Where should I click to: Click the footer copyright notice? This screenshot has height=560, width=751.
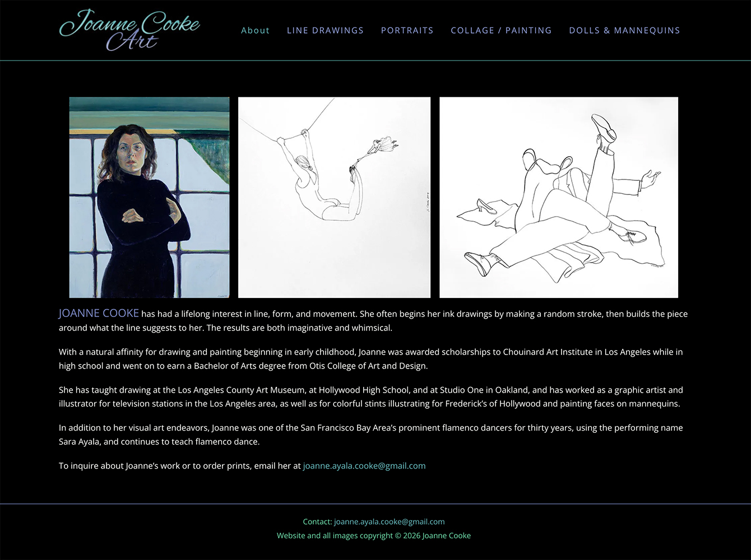(374, 535)
